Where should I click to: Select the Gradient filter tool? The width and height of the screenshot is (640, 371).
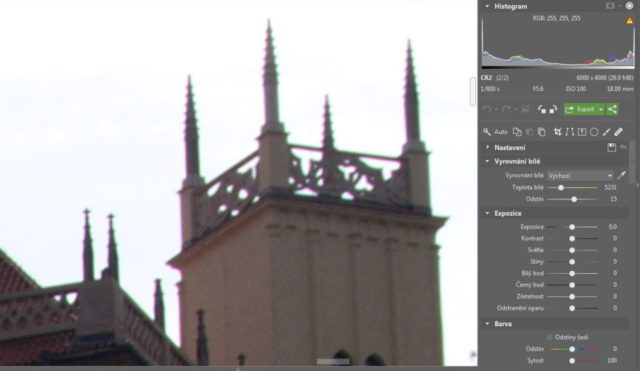(x=582, y=132)
